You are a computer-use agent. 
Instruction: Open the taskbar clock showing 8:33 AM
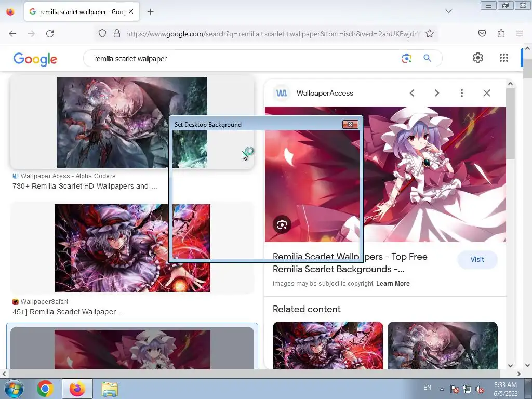pyautogui.click(x=506, y=389)
